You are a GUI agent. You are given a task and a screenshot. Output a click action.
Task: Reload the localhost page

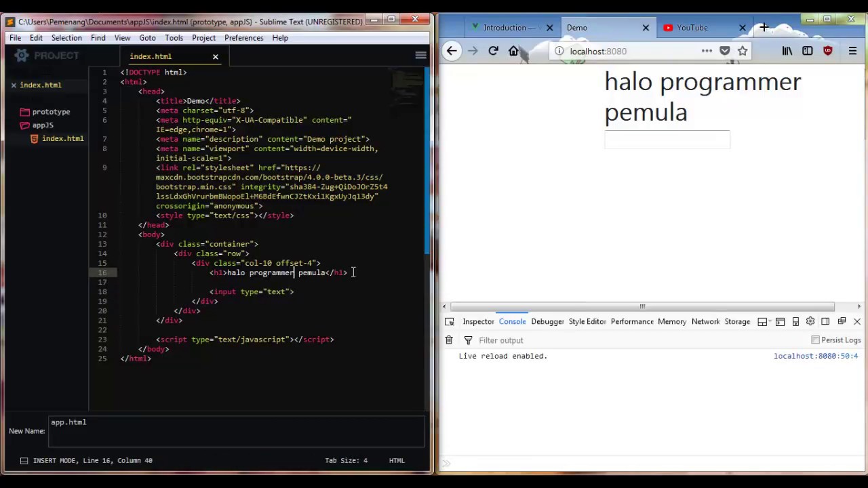tap(493, 51)
